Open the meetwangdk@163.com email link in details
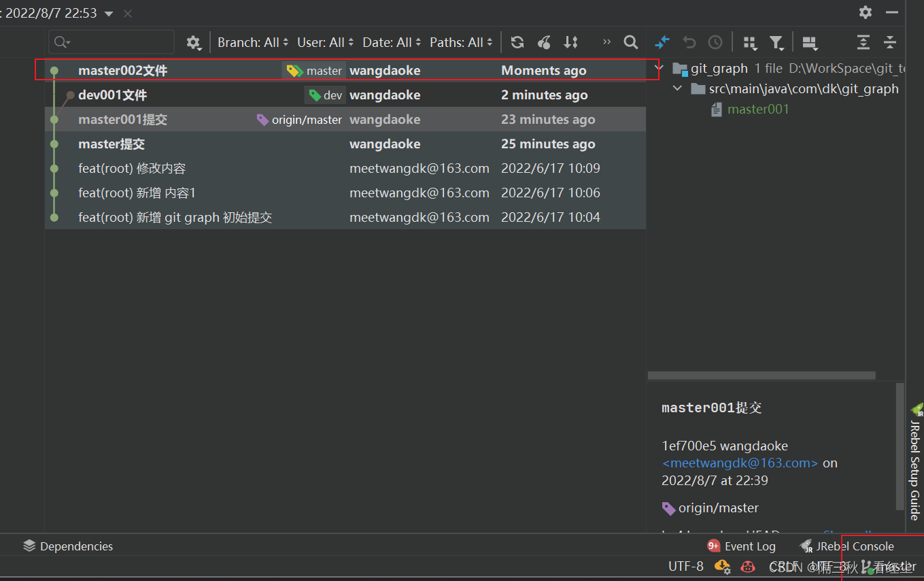The image size is (924, 581). click(740, 463)
